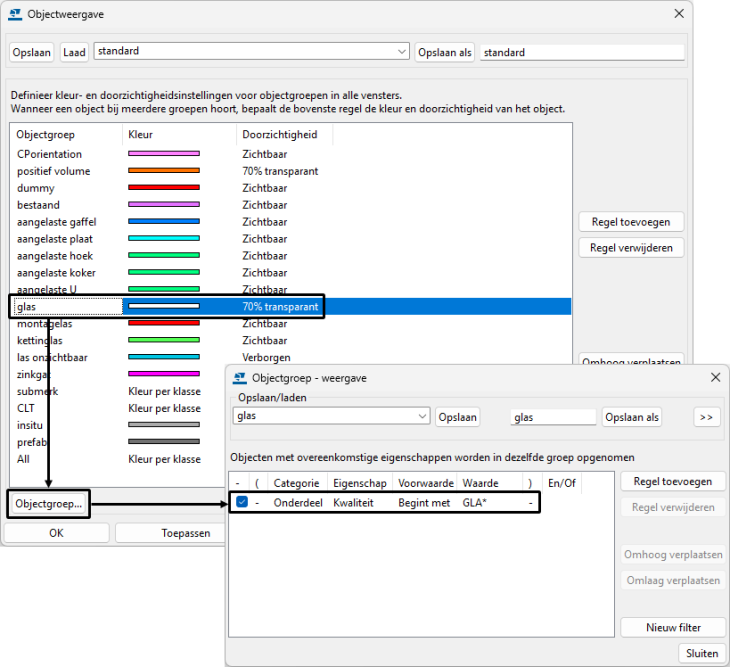730x667 pixels.
Task: Click the Eigenschap column header
Action: click(360, 483)
